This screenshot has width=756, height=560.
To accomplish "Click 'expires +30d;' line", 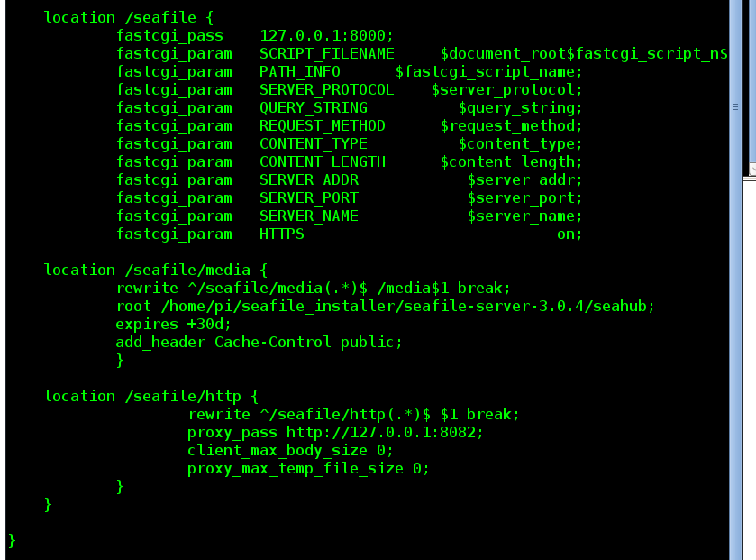I will (x=174, y=324).
